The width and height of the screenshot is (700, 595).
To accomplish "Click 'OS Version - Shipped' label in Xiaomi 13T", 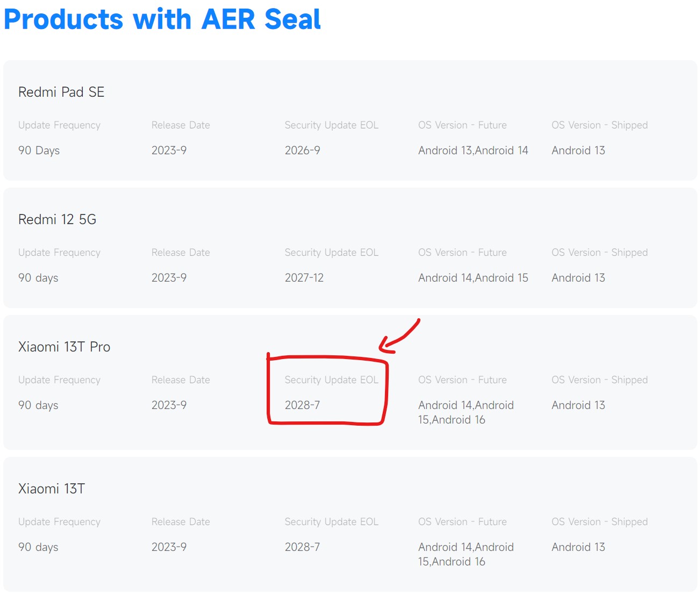I will click(599, 522).
